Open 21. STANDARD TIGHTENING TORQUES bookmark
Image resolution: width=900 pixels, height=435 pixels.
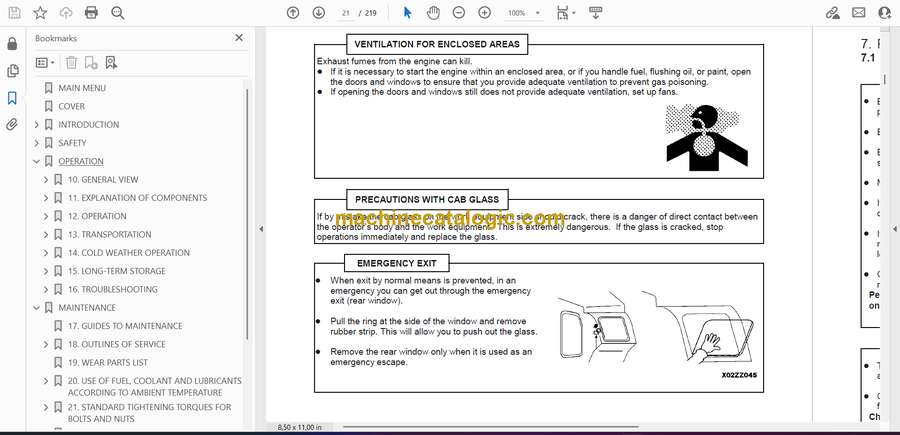149,413
